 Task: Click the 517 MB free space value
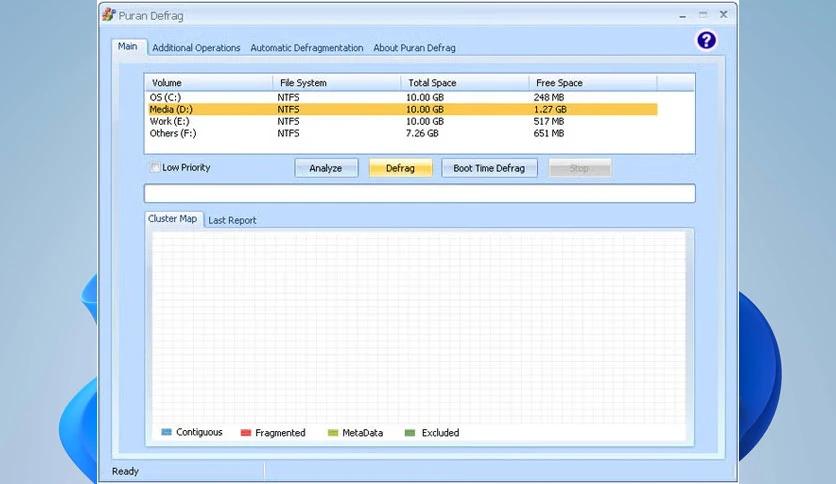pos(549,122)
